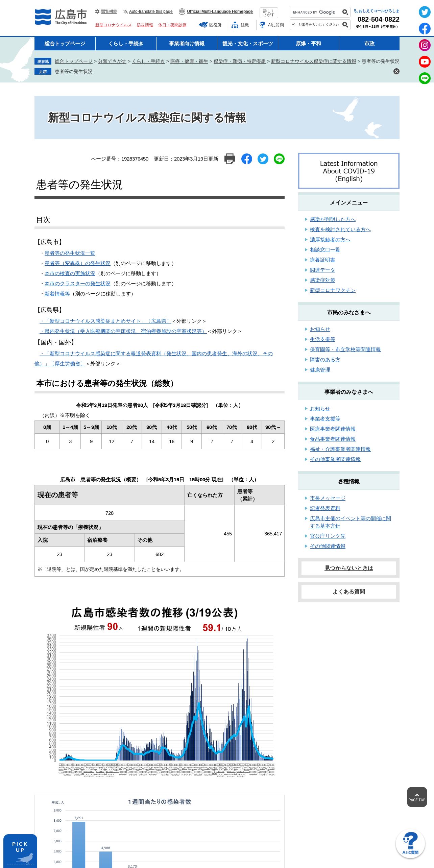Open Instagram icon in right social bar

(425, 45)
